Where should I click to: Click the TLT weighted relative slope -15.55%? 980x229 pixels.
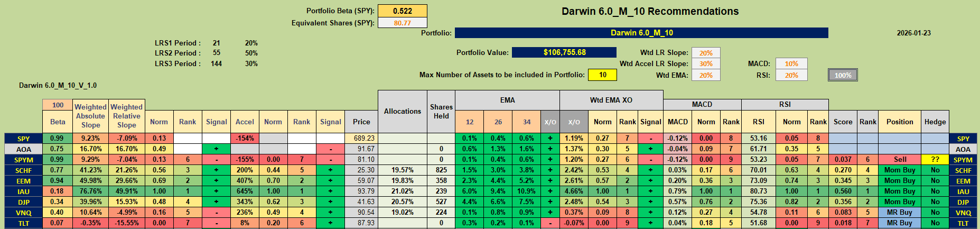[126, 223]
